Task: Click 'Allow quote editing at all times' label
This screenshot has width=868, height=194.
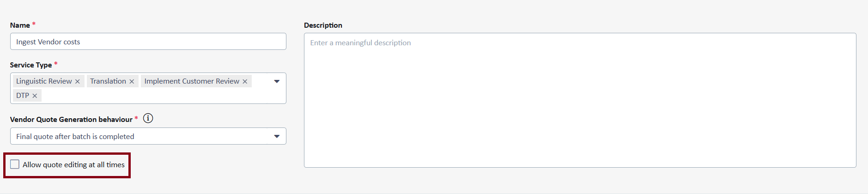Action: (x=73, y=165)
